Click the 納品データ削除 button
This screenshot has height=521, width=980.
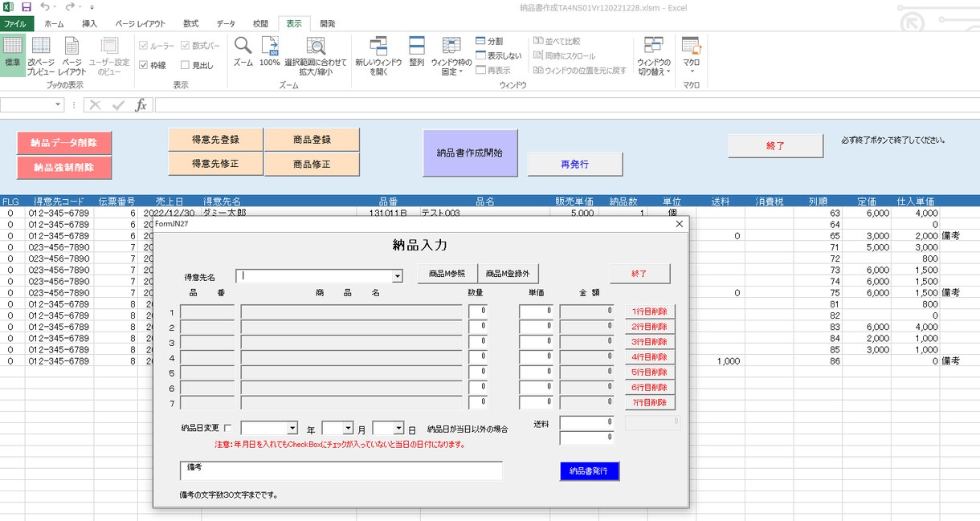[x=64, y=143]
